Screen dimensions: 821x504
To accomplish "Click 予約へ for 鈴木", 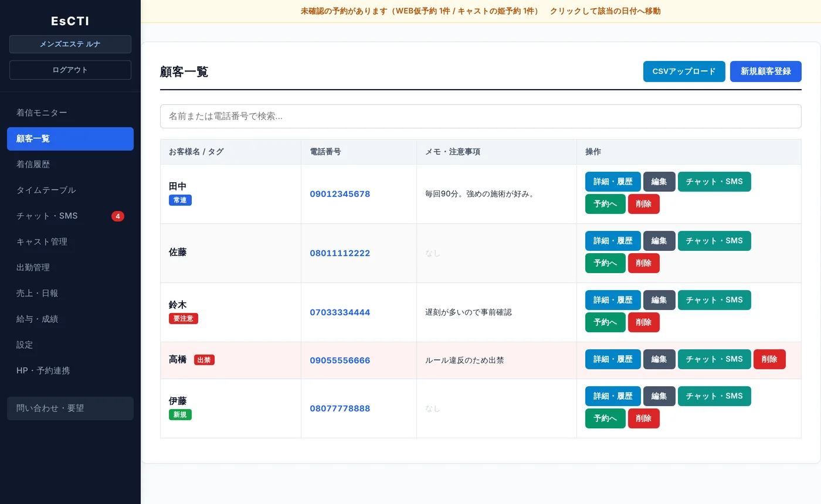I will pos(605,322).
